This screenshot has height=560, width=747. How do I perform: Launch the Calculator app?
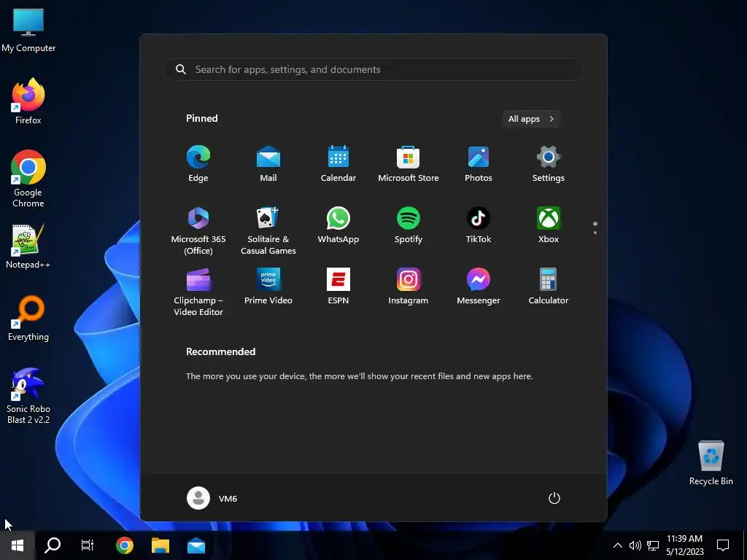pos(549,286)
